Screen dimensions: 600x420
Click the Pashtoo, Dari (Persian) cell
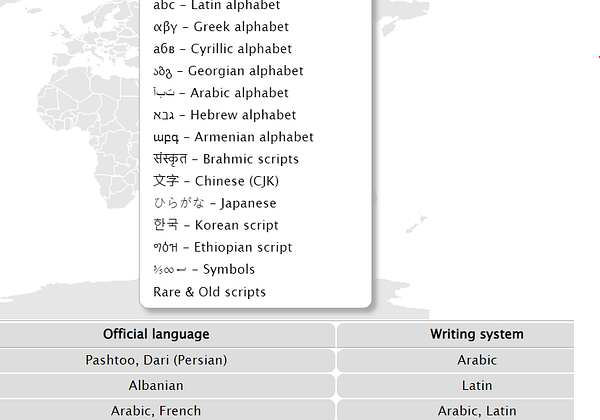pyautogui.click(x=156, y=360)
